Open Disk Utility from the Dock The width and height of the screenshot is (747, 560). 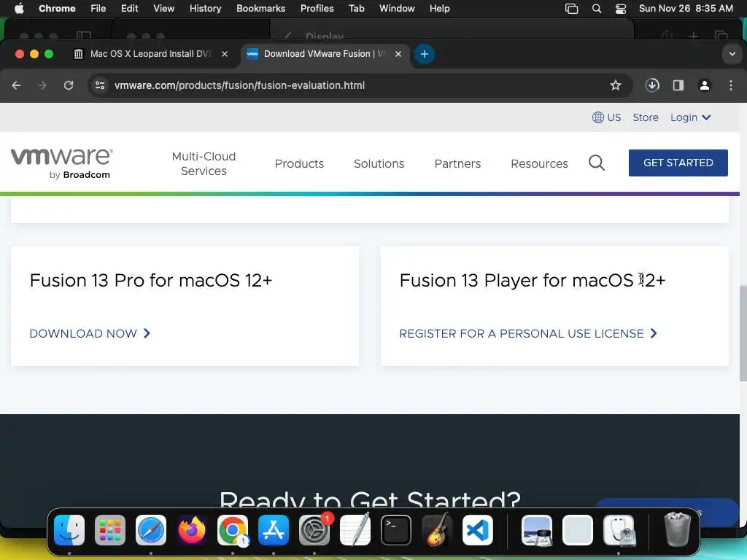(619, 530)
